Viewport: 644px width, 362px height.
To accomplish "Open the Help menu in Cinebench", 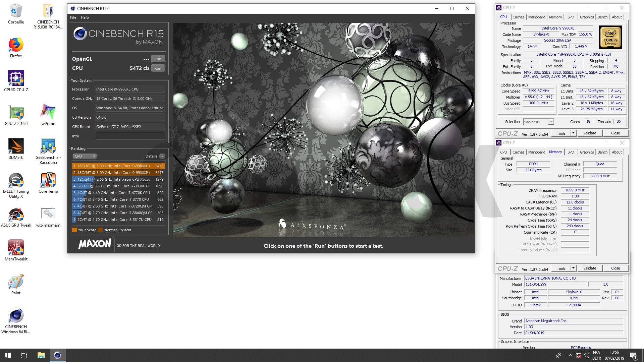I will [x=85, y=17].
